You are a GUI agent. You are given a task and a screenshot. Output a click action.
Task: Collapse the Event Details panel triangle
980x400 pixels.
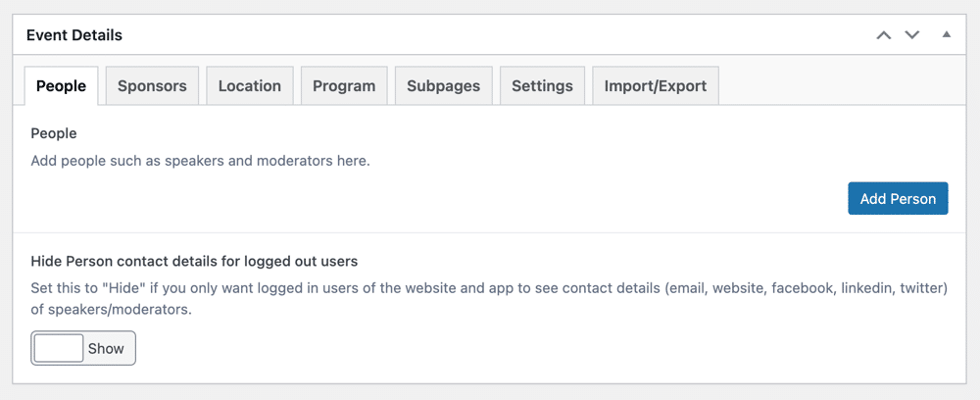(947, 34)
